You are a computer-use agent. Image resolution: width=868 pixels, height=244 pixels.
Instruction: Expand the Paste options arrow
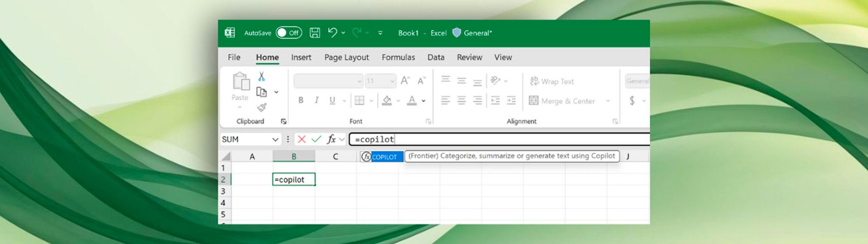click(240, 107)
